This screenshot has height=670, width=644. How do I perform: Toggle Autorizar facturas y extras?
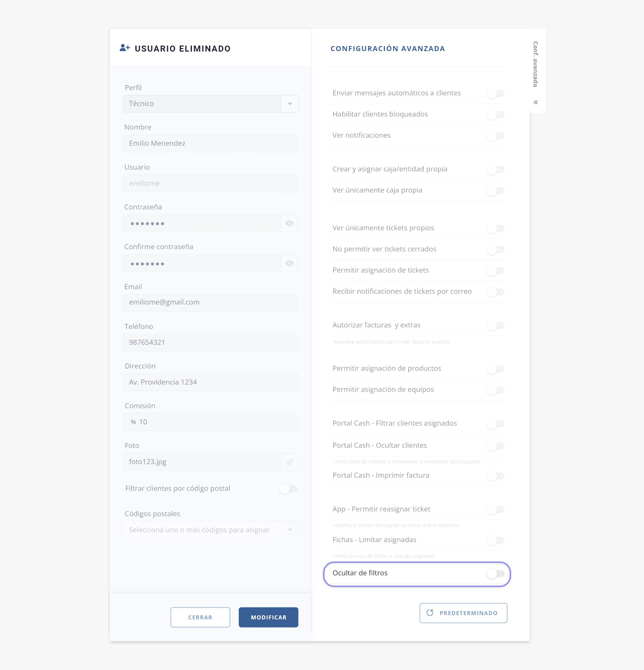[495, 325]
